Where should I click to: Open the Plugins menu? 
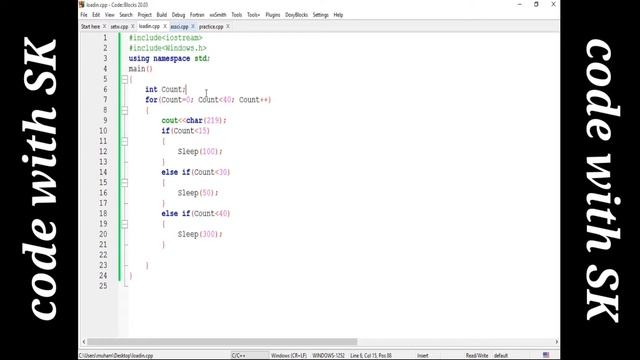tap(273, 15)
